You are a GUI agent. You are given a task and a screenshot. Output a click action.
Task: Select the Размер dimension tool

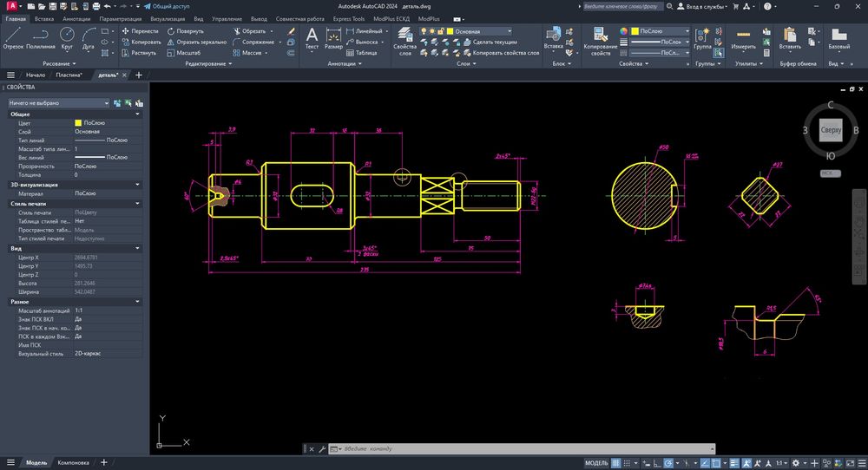[333, 37]
